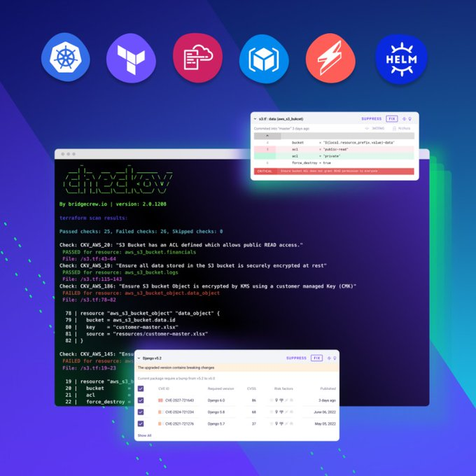
Task: Click the Published column header
Action: (328, 388)
